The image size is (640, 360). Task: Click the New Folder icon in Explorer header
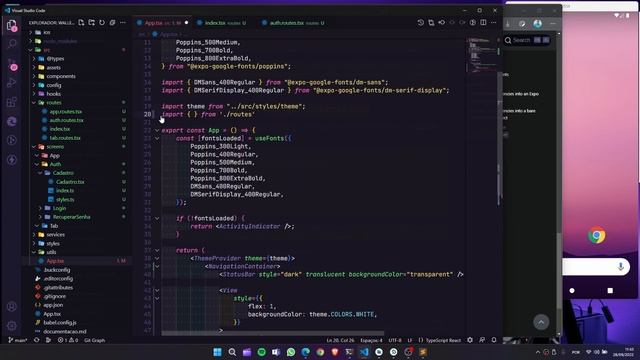point(91,23)
